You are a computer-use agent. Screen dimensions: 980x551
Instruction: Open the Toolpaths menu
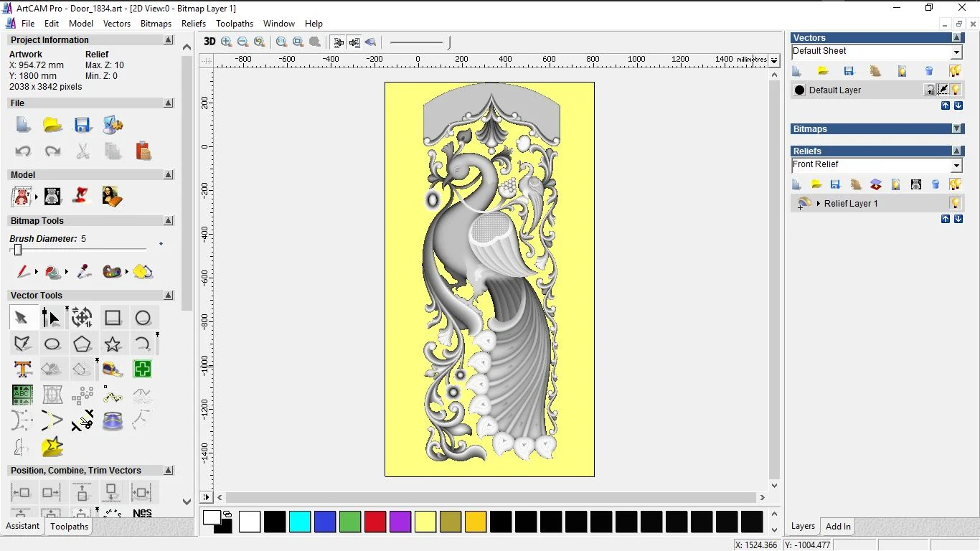[235, 24]
